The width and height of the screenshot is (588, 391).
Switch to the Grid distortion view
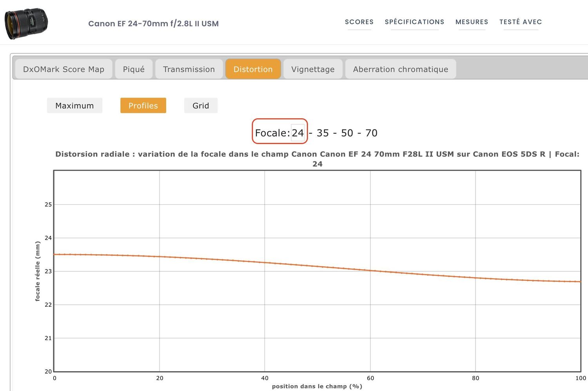click(201, 105)
